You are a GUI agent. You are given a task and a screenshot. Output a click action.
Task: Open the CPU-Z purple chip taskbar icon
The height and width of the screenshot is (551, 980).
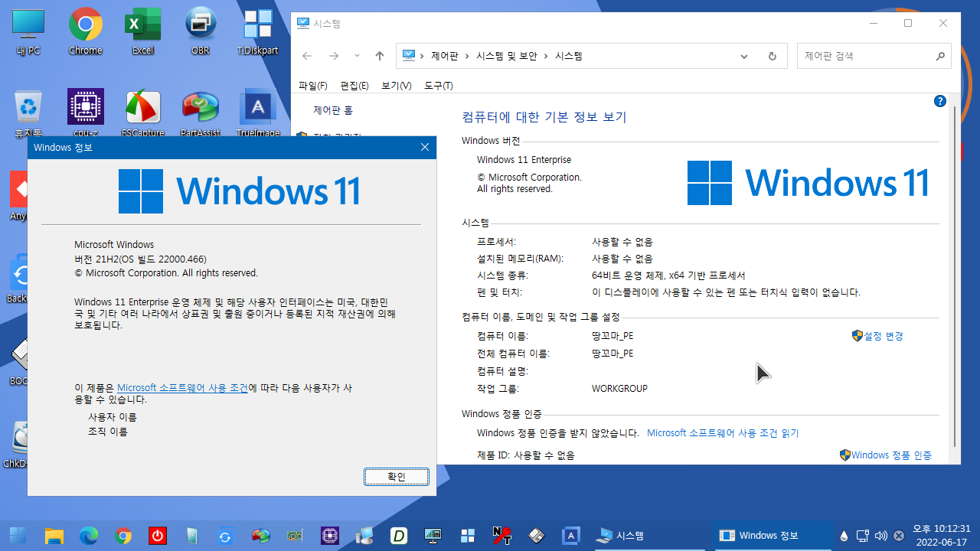[330, 536]
